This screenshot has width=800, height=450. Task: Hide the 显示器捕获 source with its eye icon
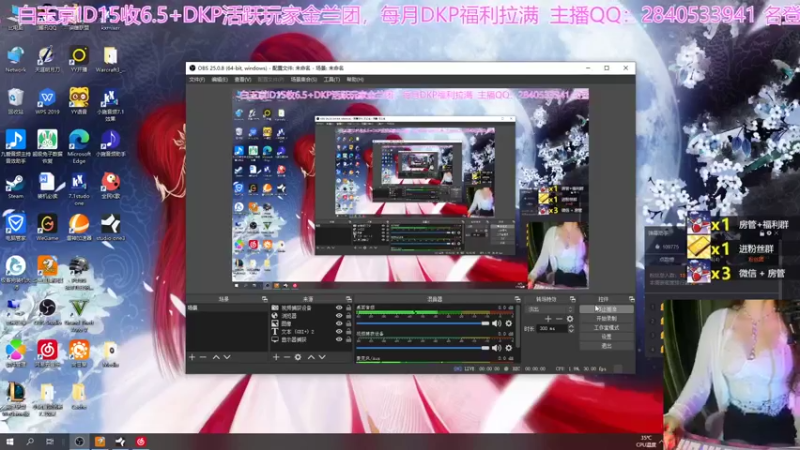click(339, 339)
